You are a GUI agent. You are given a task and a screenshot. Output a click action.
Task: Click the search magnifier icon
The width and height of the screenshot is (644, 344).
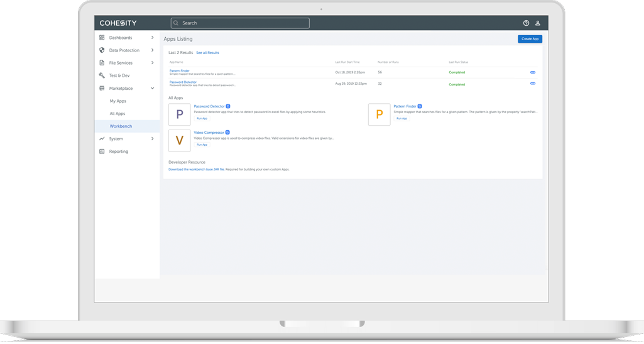point(176,23)
